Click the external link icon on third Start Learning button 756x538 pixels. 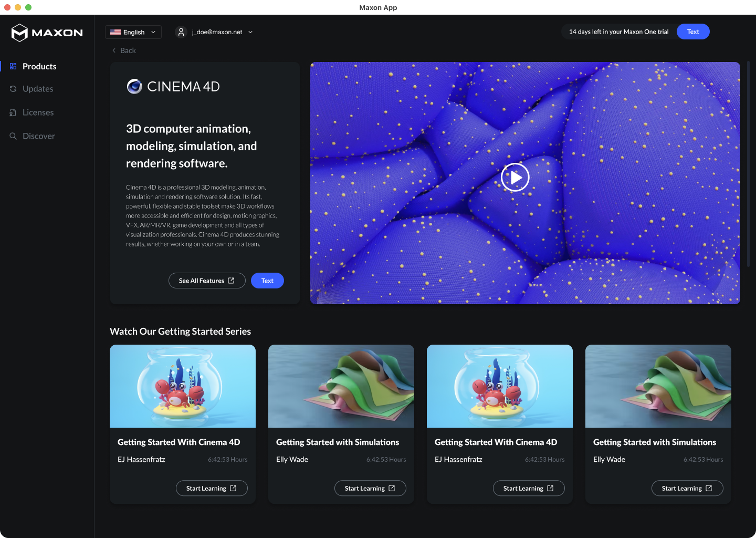click(x=550, y=488)
